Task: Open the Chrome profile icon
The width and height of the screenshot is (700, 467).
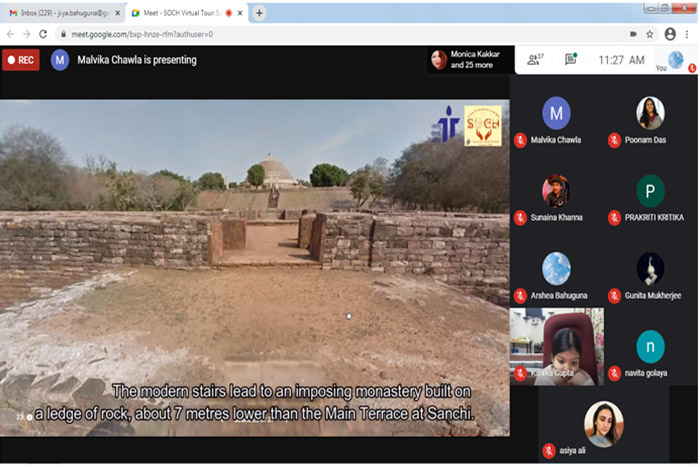Action: coord(670,34)
